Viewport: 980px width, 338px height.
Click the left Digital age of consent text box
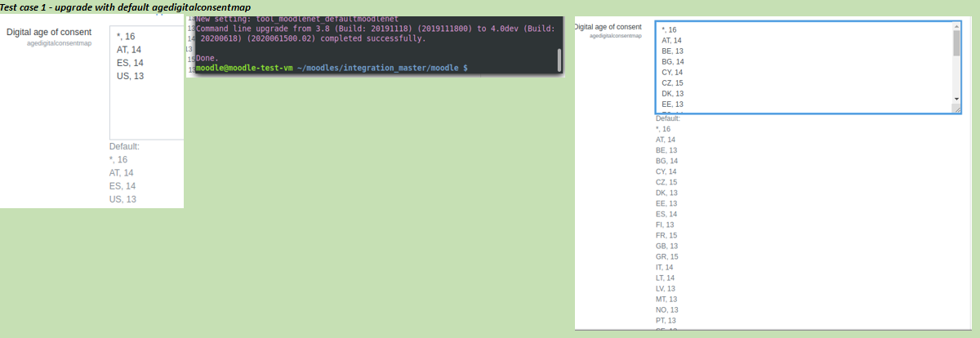(147, 82)
